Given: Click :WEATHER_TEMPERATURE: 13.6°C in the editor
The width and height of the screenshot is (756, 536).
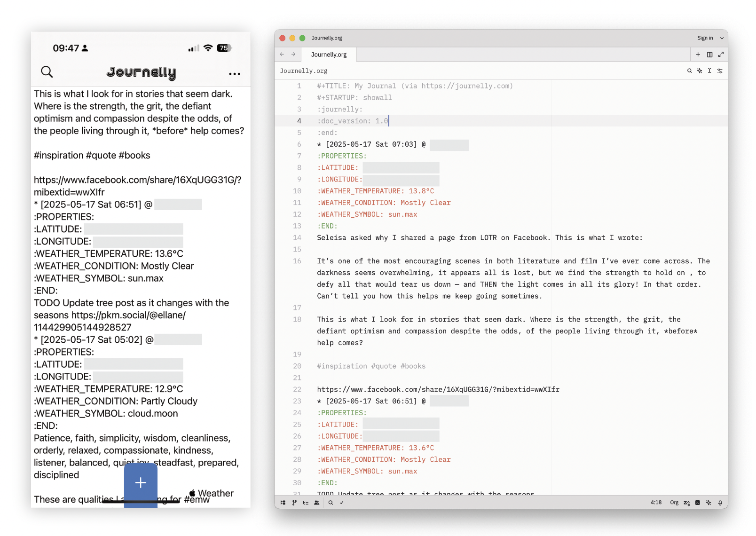Looking at the screenshot, I should tap(375, 448).
